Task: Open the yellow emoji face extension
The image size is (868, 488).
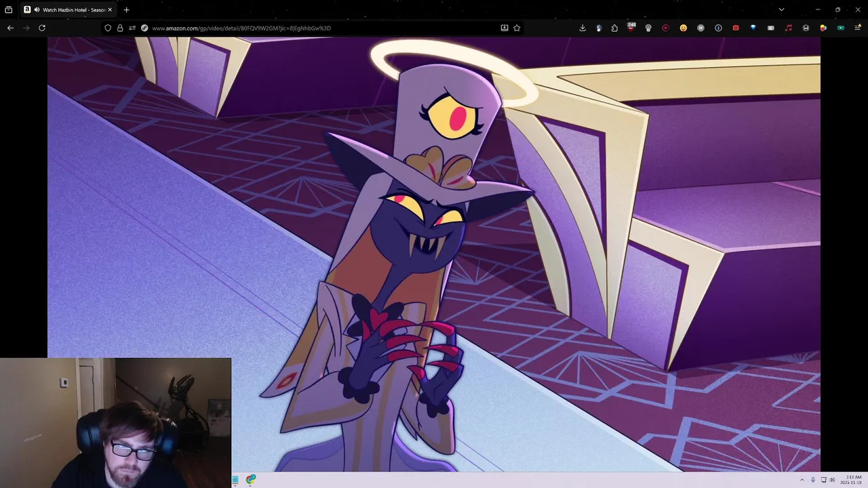Action: (x=683, y=28)
